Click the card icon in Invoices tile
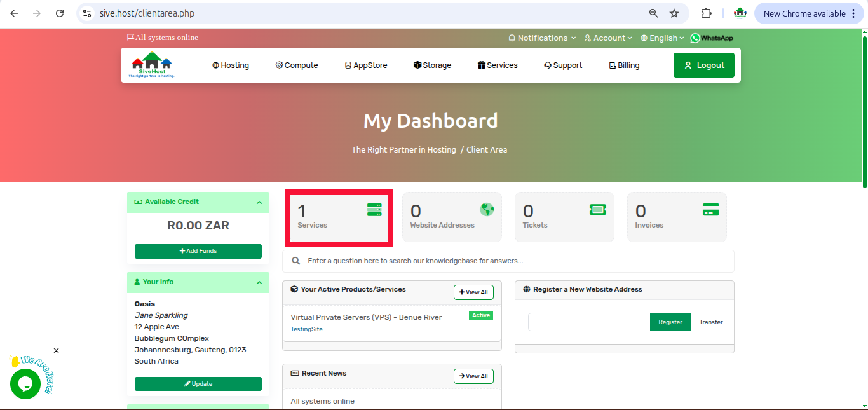The width and height of the screenshot is (868, 410). [x=710, y=210]
